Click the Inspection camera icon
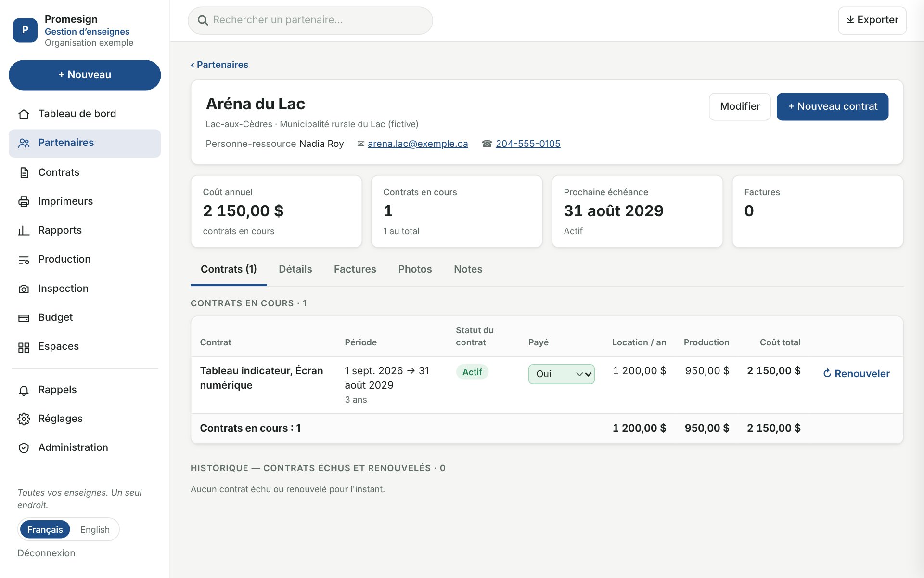 pos(24,289)
